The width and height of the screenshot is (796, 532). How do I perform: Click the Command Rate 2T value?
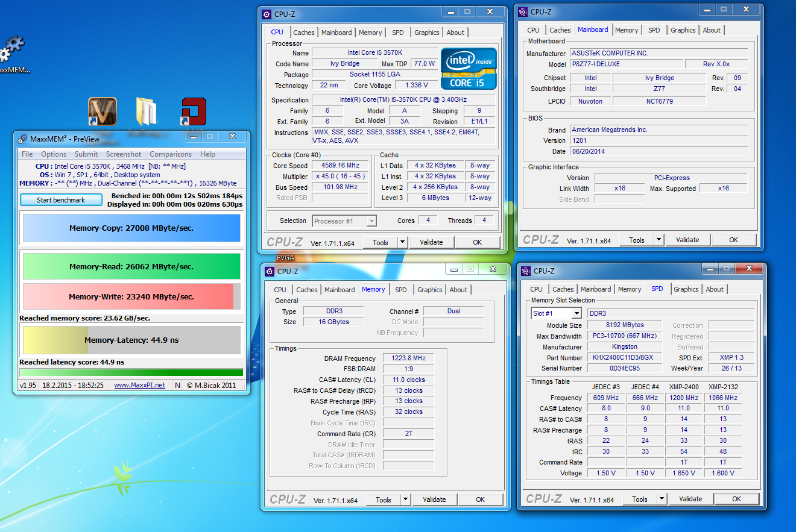tap(408, 434)
